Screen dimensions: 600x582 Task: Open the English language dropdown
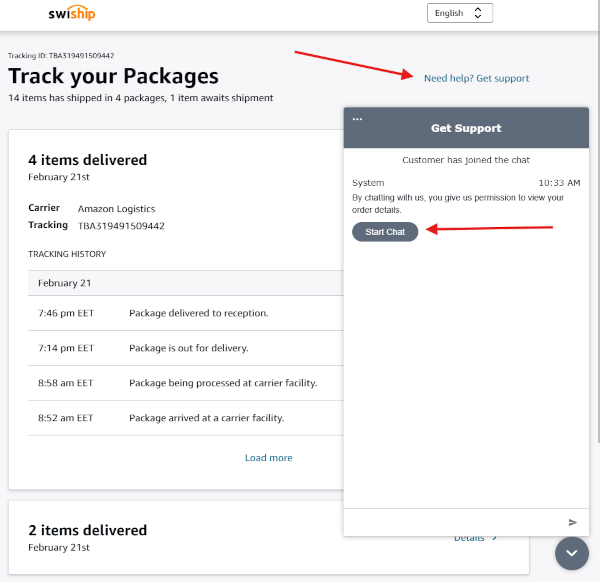(460, 13)
